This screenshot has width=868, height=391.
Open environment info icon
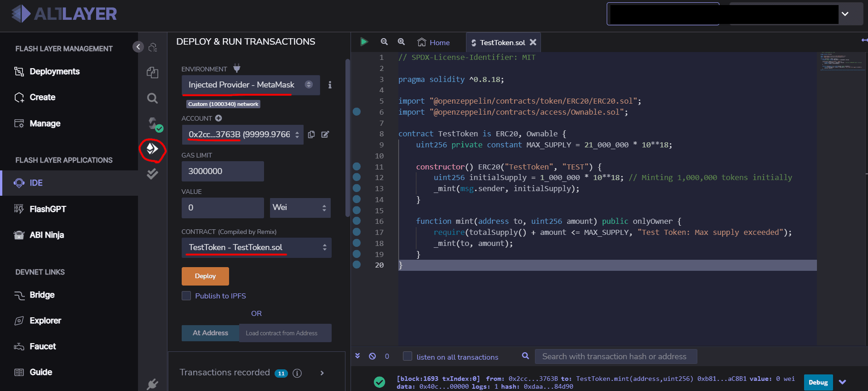(x=330, y=85)
